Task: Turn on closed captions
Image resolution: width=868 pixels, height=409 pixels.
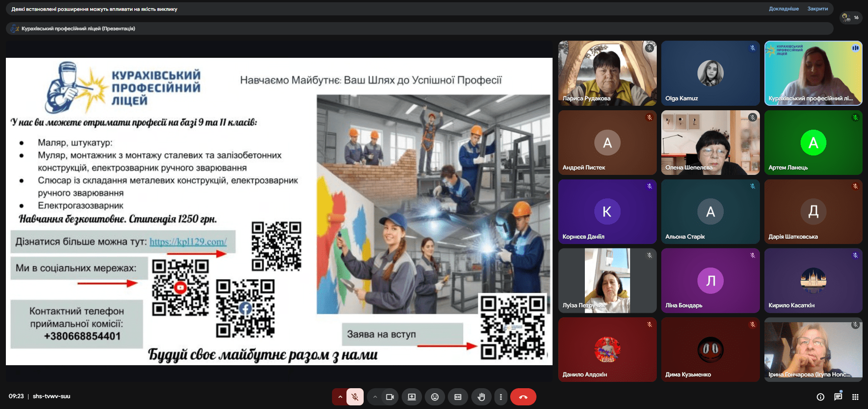Action: (458, 397)
